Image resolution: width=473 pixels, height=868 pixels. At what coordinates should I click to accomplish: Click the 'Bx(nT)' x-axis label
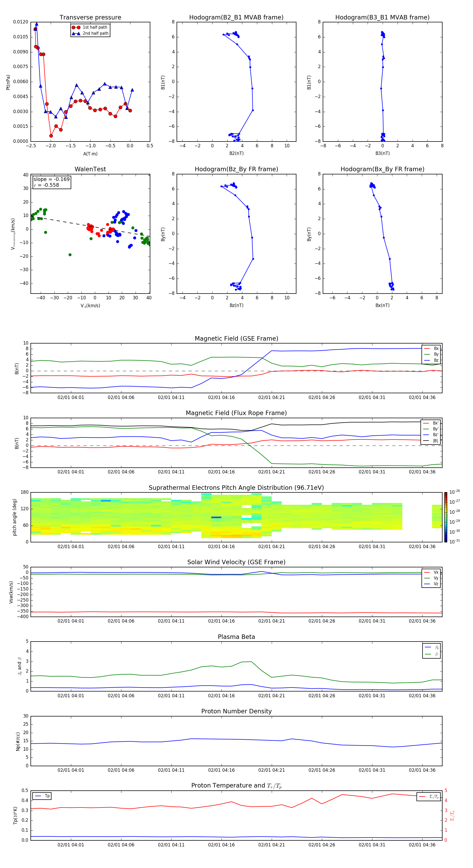pyautogui.click(x=382, y=305)
